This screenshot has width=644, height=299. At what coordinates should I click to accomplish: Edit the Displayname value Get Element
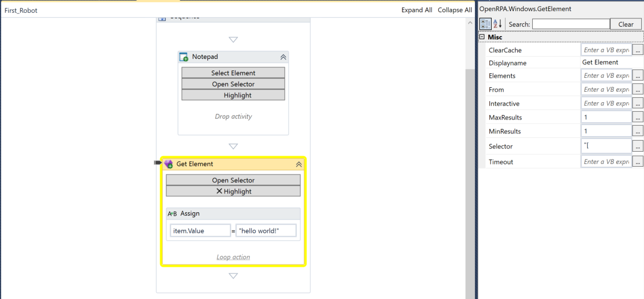612,62
